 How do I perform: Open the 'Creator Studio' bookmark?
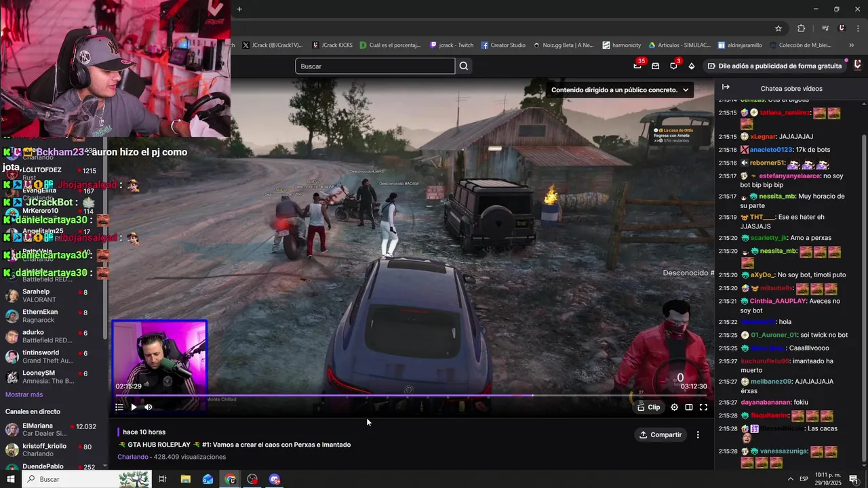[x=503, y=45]
